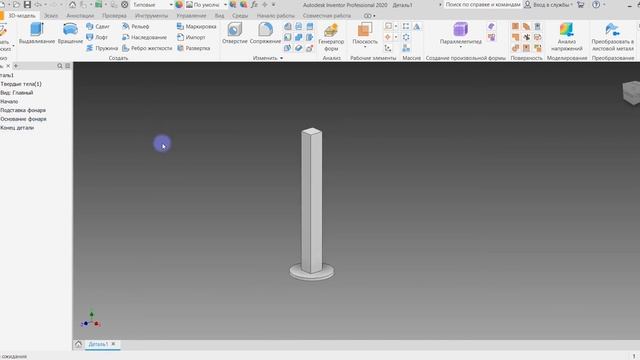The height and width of the screenshot is (360, 640).
Task: Select Начало in the browser tree
Action: pyautogui.click(x=9, y=102)
